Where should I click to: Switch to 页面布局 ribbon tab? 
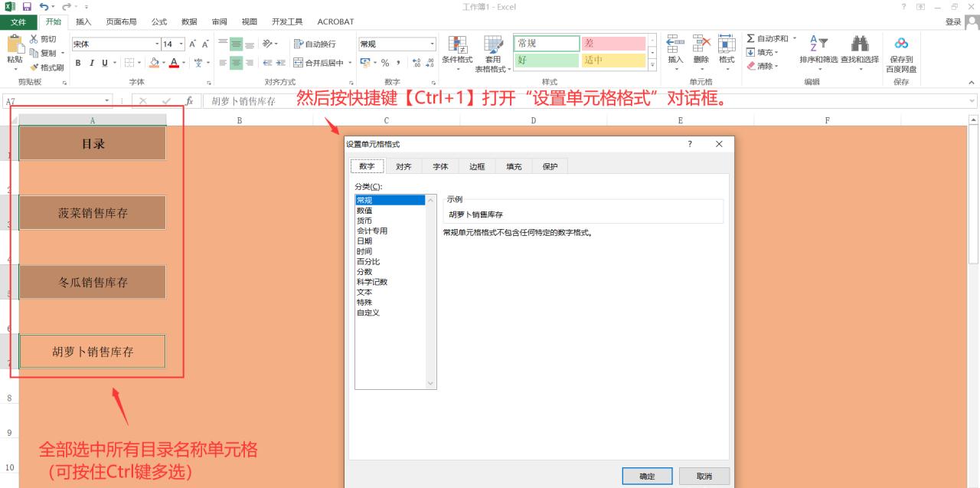[122, 21]
